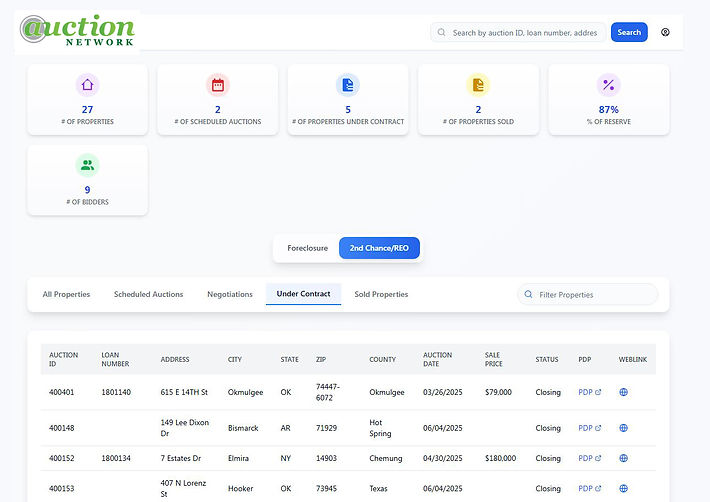The width and height of the screenshot is (710, 502).
Task: Click the # of Properties Sold label
Action: (x=478, y=122)
